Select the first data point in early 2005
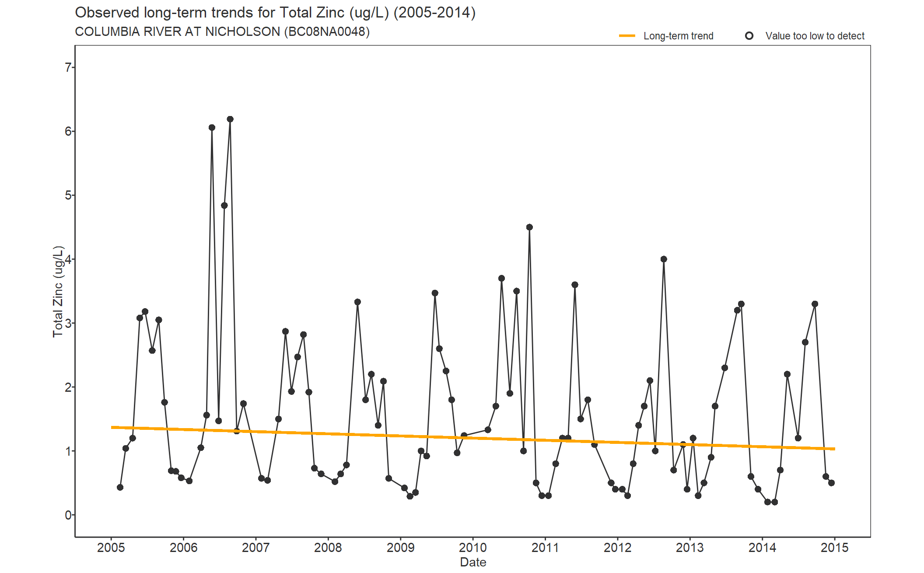This screenshot has width=924, height=573. point(120,487)
